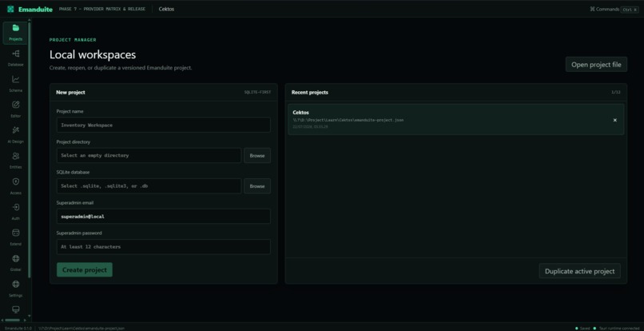Click the monitor icon at sidebar bottom

tap(16, 309)
